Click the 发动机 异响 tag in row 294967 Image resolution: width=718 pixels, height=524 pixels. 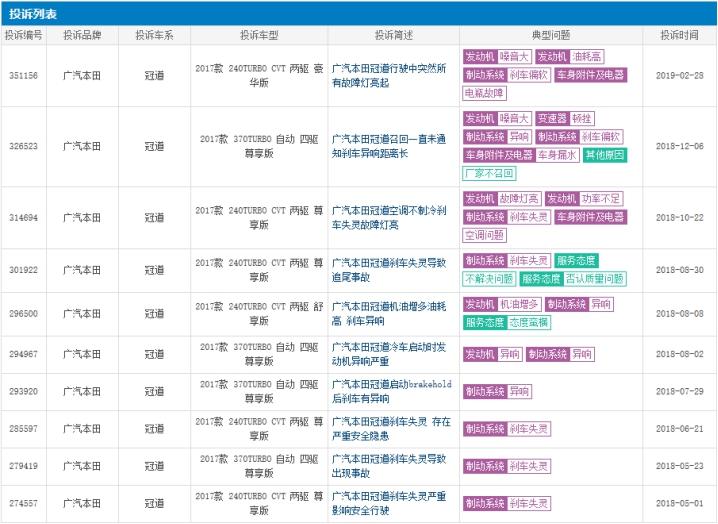coord(492,354)
